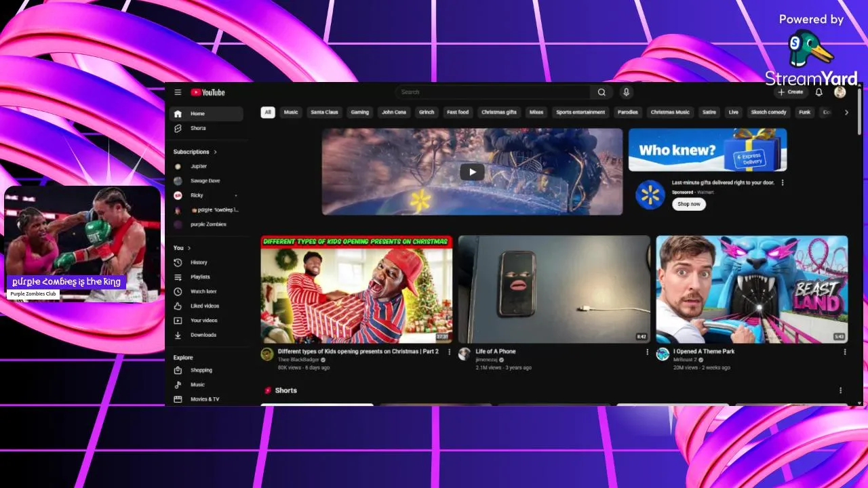
Task: Open MrBeast 2 channel avatar
Action: [x=663, y=354]
